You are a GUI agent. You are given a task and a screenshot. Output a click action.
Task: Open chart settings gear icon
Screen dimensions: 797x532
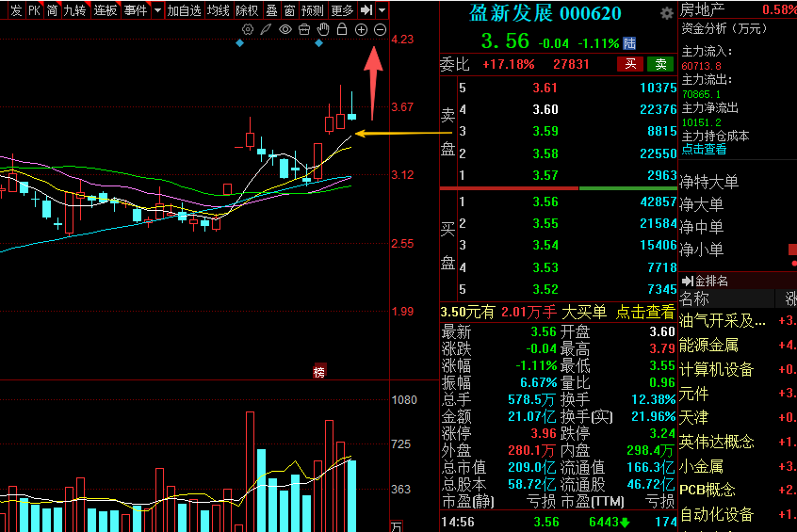point(248,29)
